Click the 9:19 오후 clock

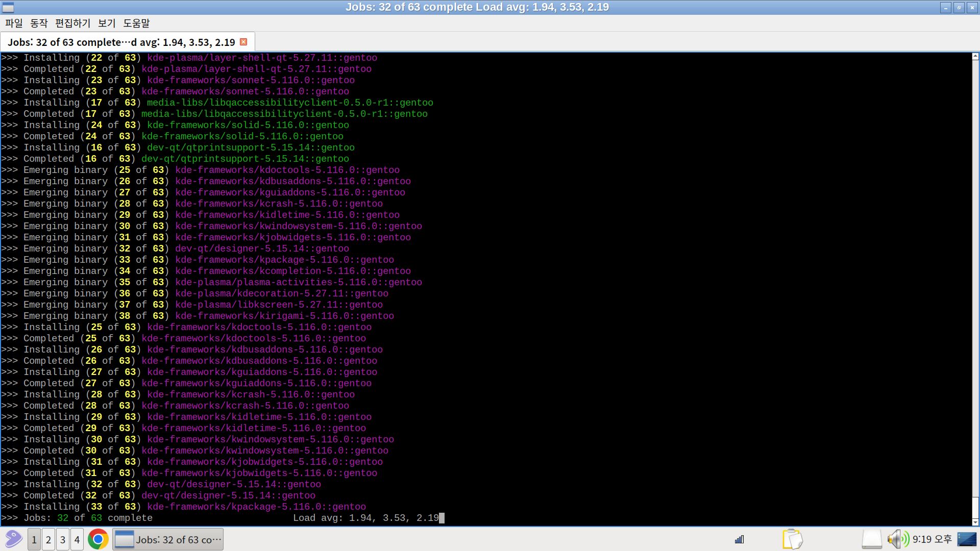932,539
